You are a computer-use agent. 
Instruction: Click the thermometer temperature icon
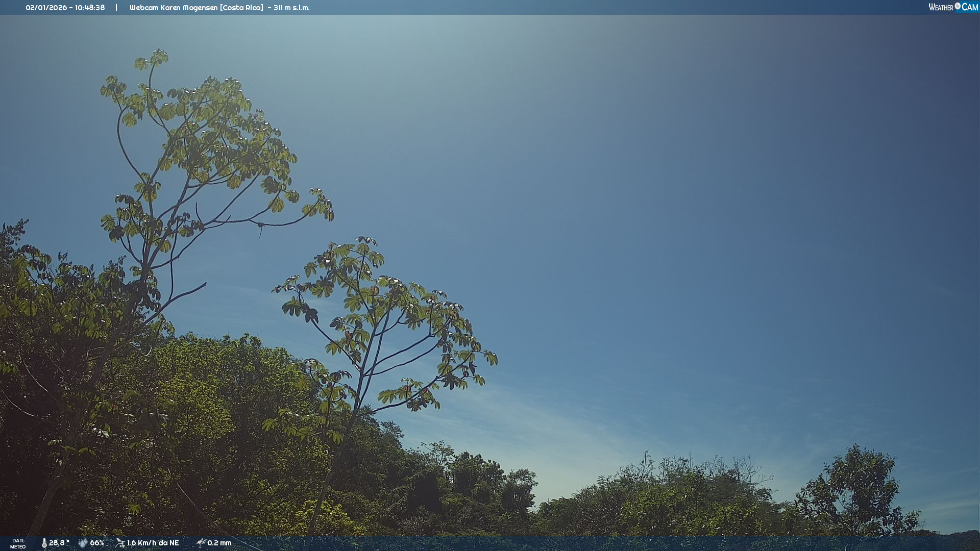tap(44, 543)
